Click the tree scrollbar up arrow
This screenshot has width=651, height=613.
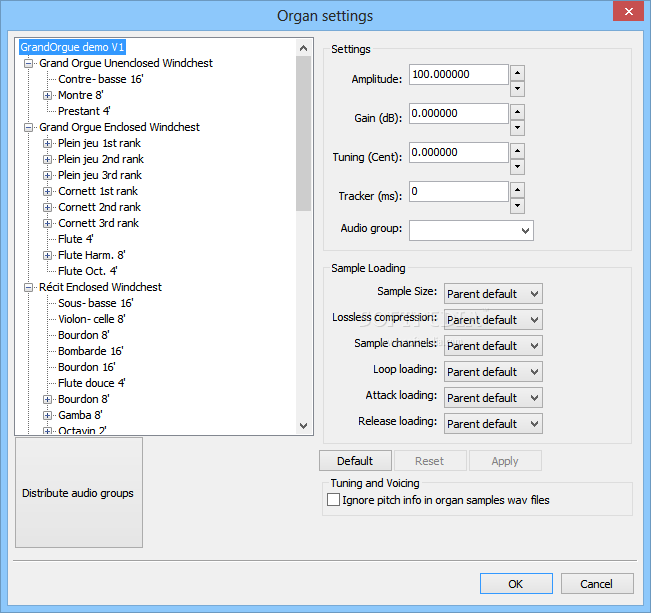pyautogui.click(x=303, y=48)
